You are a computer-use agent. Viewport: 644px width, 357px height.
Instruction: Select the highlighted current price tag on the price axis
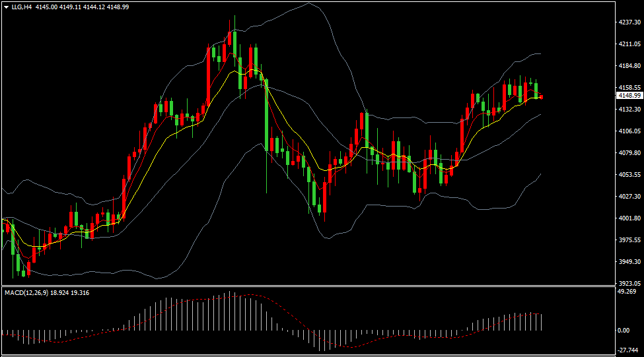(629, 96)
